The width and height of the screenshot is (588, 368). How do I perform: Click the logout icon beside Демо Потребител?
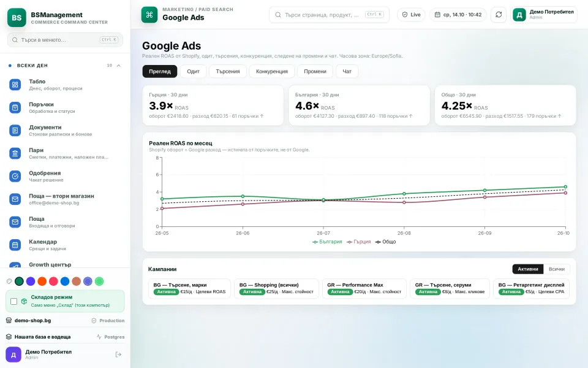coord(118,355)
